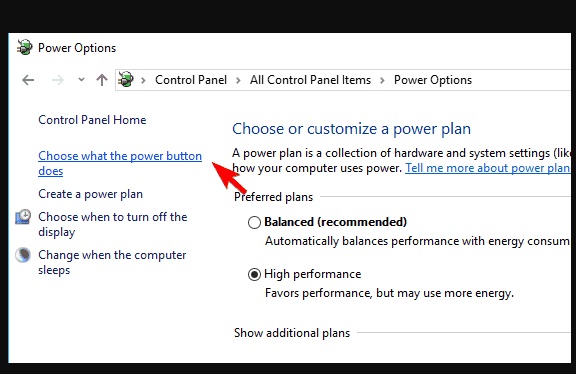This screenshot has width=576, height=374.
Task: Go up one level with the Up arrow
Action: pyautogui.click(x=102, y=80)
